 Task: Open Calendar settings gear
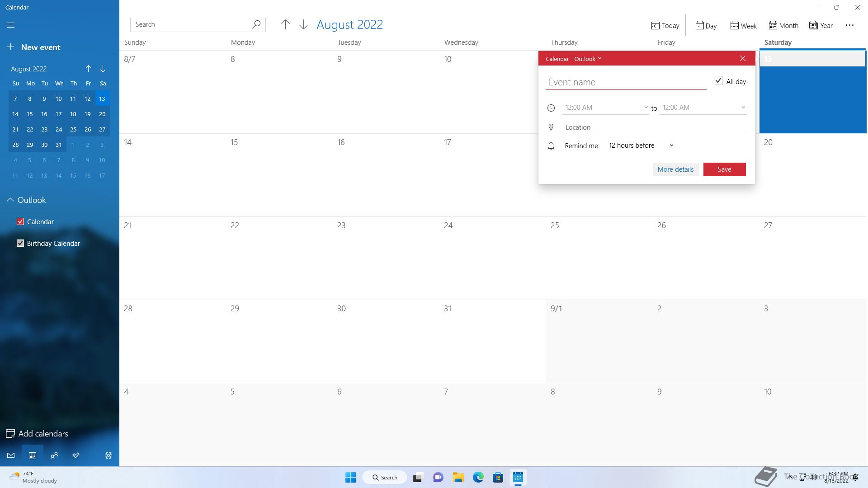click(x=108, y=455)
